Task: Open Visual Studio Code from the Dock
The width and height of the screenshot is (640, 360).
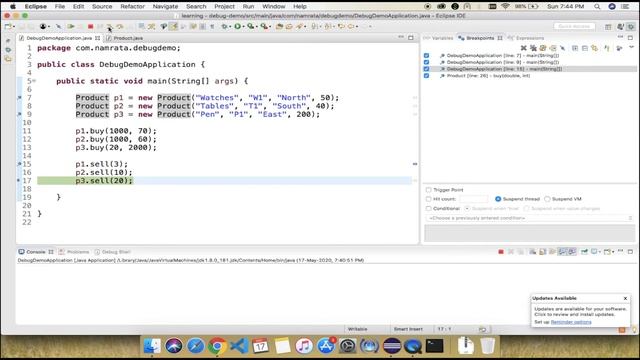Action: tap(239, 346)
